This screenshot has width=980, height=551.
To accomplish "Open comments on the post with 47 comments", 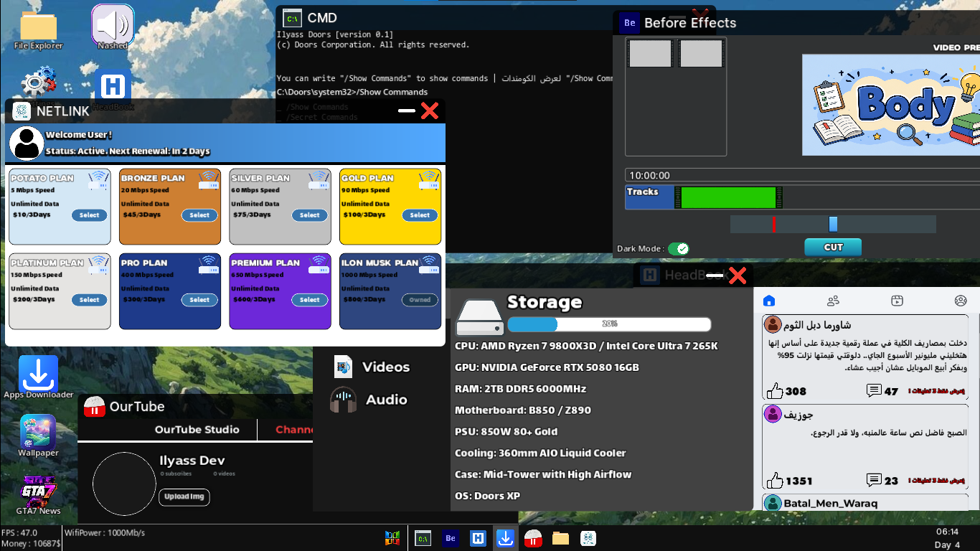I will coord(874,391).
